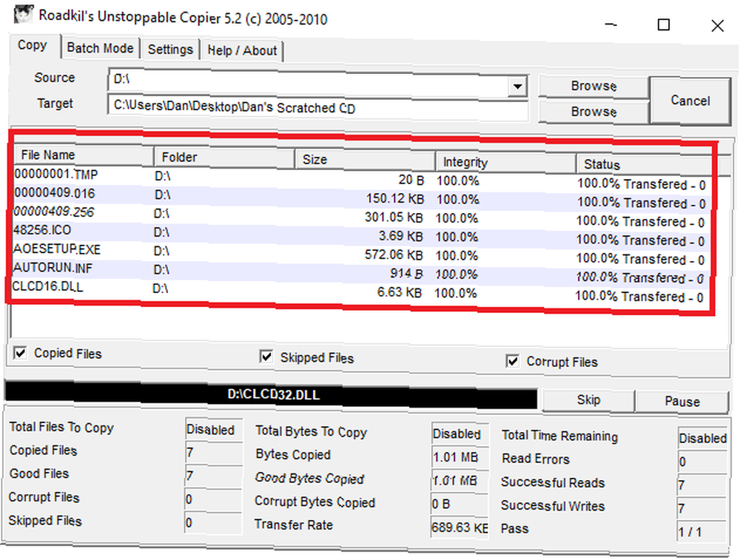Open the Batch Mode tab
740x560 pixels.
[100, 48]
